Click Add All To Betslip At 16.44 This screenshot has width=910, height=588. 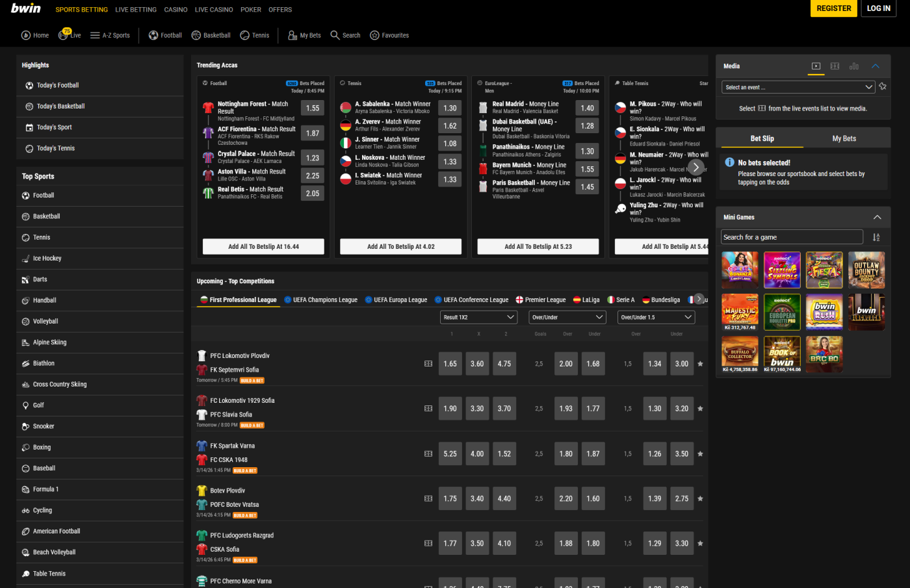[263, 246]
